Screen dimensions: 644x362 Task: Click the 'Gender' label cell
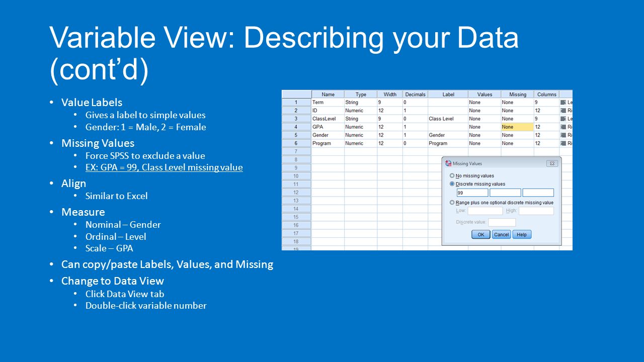point(448,135)
